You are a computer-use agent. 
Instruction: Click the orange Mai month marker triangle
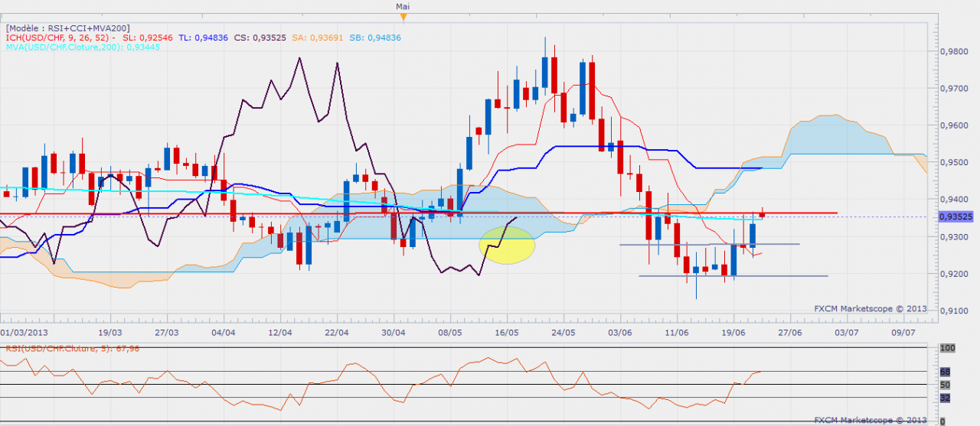tap(403, 16)
